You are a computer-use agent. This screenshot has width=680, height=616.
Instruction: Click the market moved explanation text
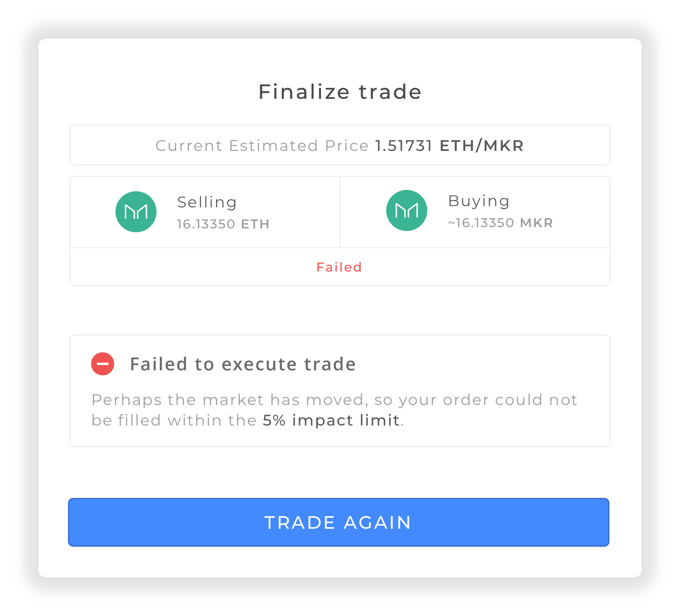point(334,410)
